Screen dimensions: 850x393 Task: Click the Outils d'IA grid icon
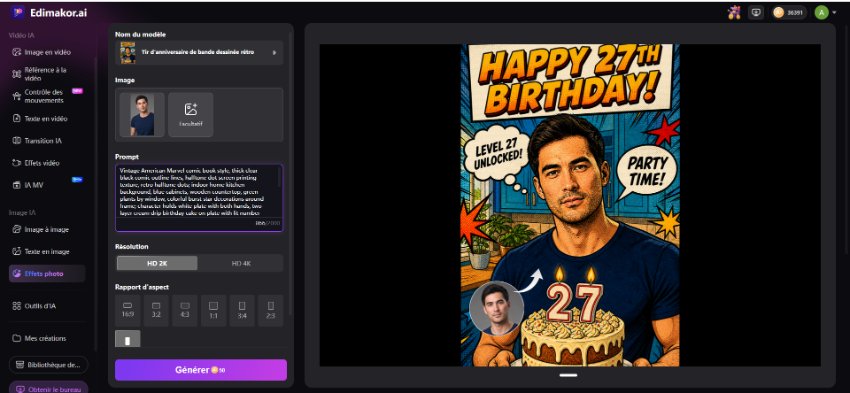point(17,306)
